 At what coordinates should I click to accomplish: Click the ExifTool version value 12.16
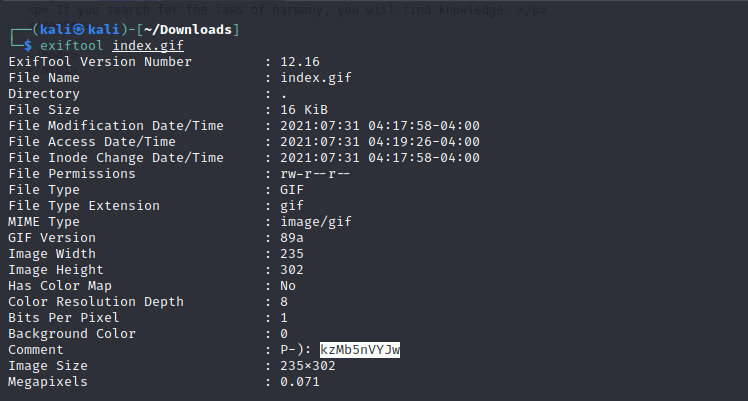coord(300,62)
